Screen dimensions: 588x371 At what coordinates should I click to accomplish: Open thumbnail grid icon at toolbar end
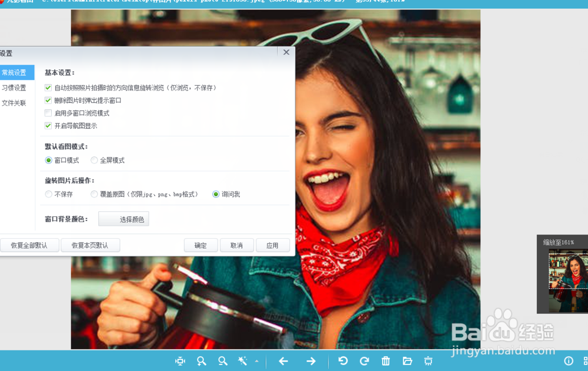pos(586,361)
